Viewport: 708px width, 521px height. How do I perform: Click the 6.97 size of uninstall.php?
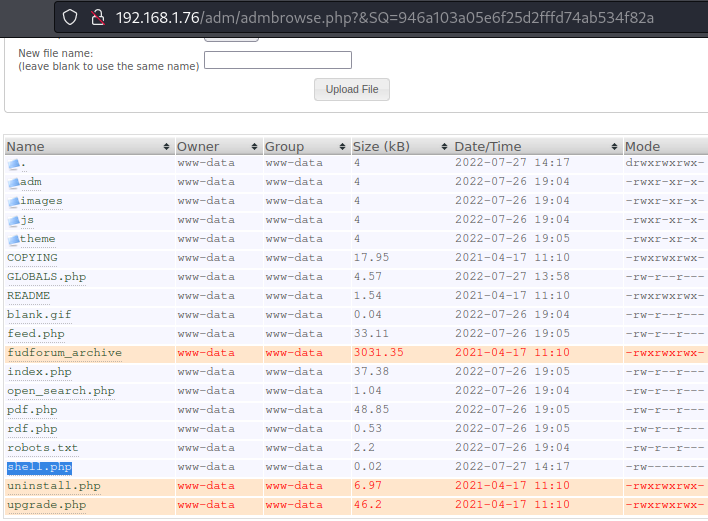368,485
